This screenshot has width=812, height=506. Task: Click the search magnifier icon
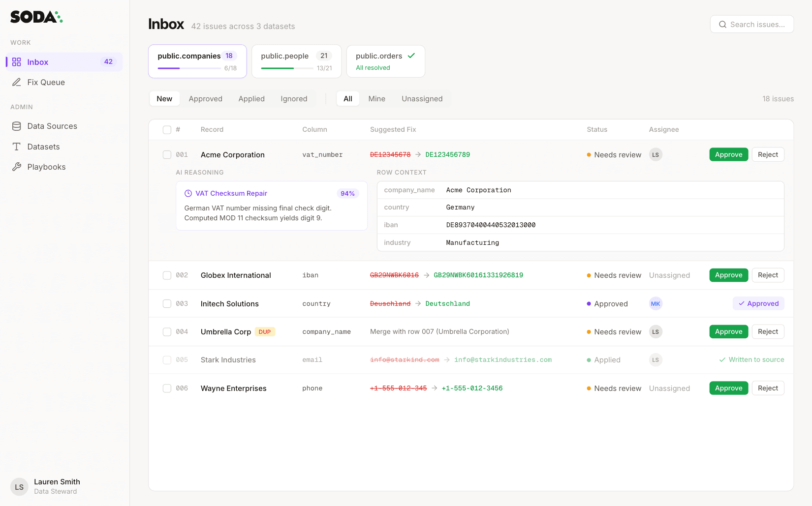pyautogui.click(x=722, y=24)
